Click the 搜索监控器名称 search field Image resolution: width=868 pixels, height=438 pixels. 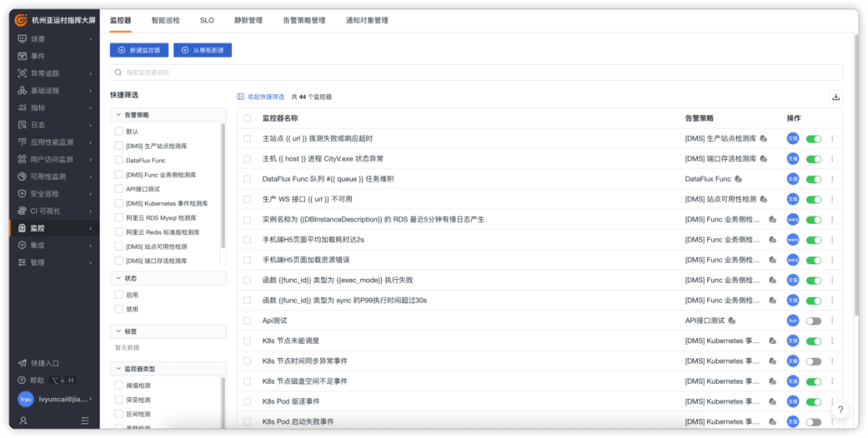click(476, 72)
